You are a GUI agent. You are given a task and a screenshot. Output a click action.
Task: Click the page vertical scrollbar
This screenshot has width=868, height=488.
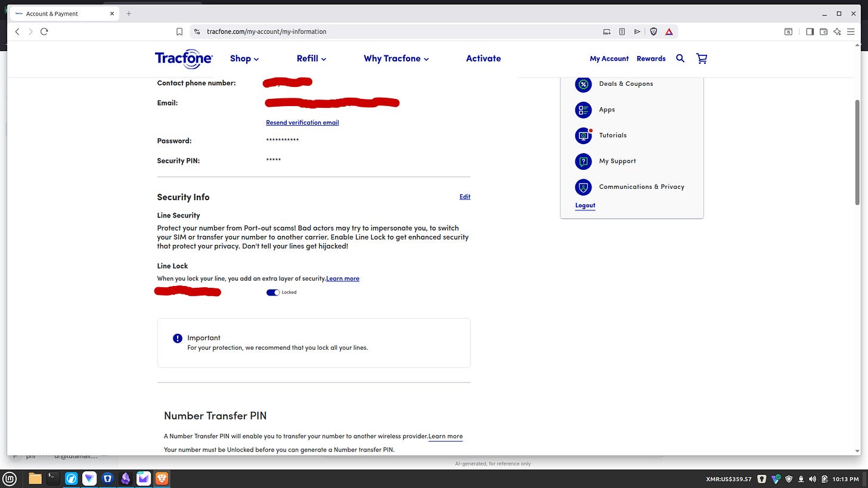point(858,152)
